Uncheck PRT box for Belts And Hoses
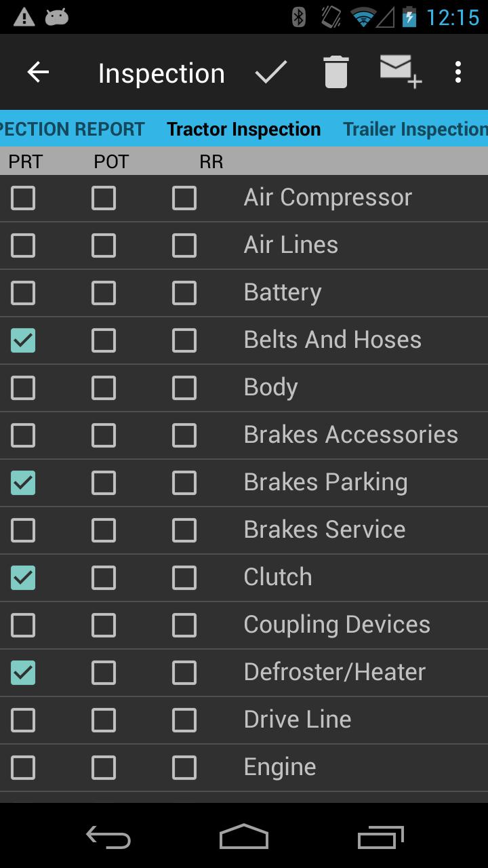The image size is (488, 868). click(x=23, y=340)
